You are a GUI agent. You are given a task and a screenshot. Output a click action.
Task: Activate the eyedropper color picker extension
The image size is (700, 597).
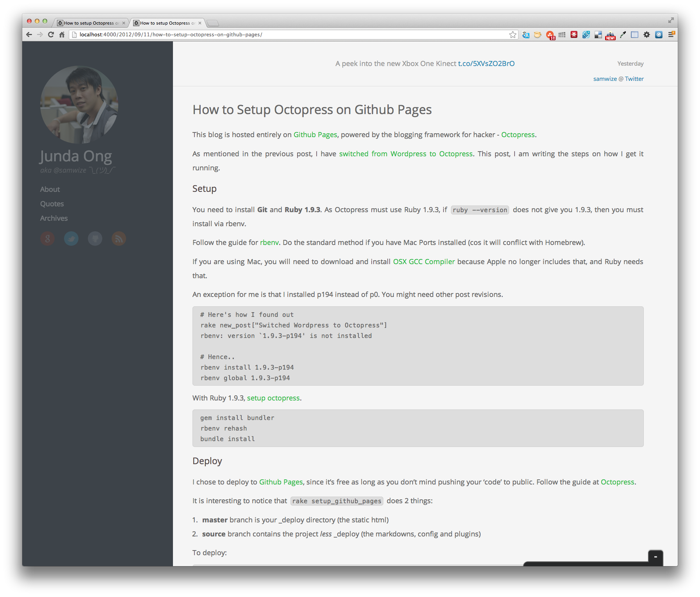(x=623, y=35)
